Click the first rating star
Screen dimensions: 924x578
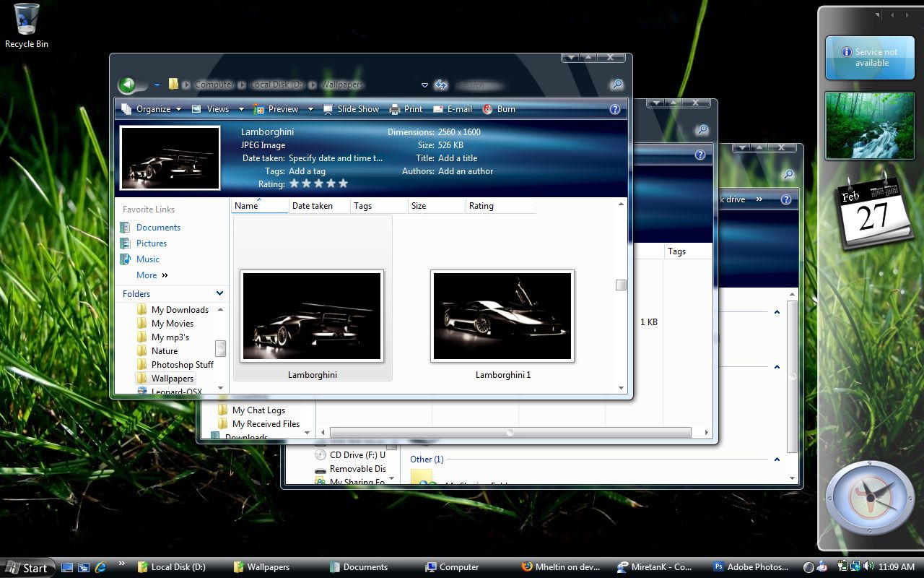point(294,184)
